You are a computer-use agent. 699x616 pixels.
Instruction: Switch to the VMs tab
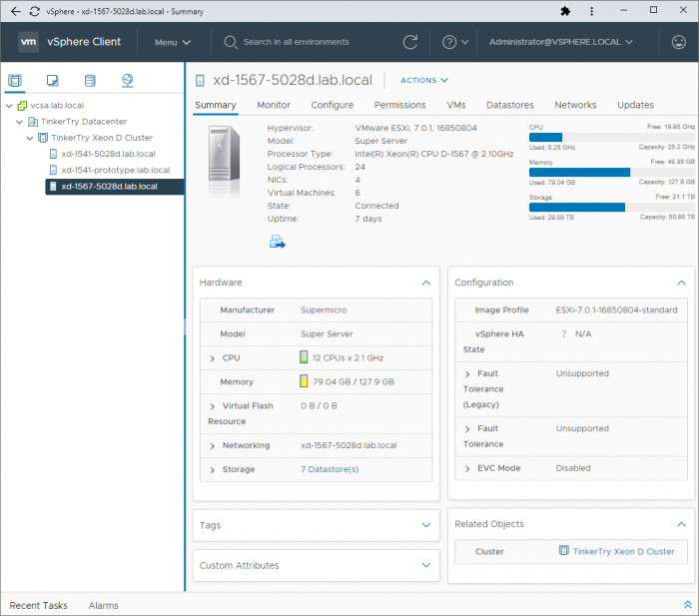(x=456, y=105)
